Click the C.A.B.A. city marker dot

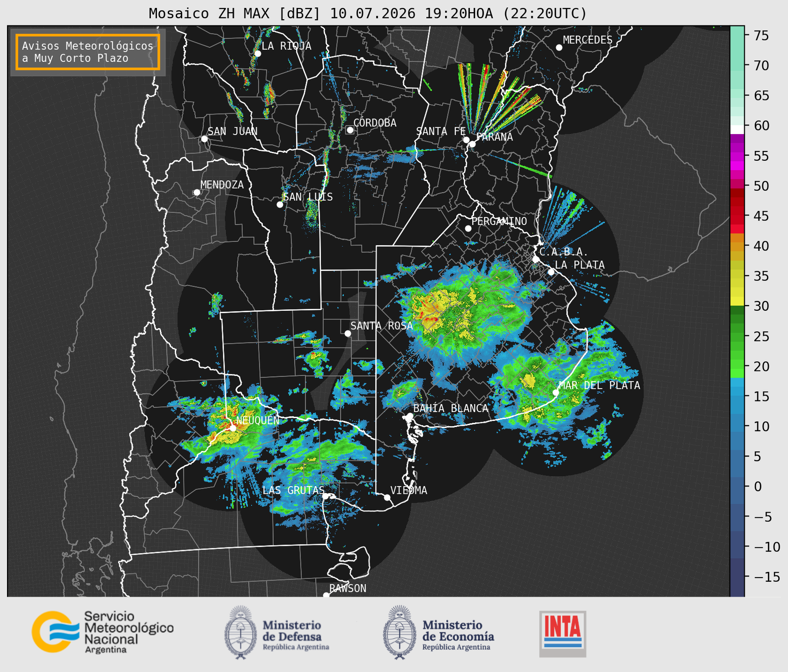536,259
